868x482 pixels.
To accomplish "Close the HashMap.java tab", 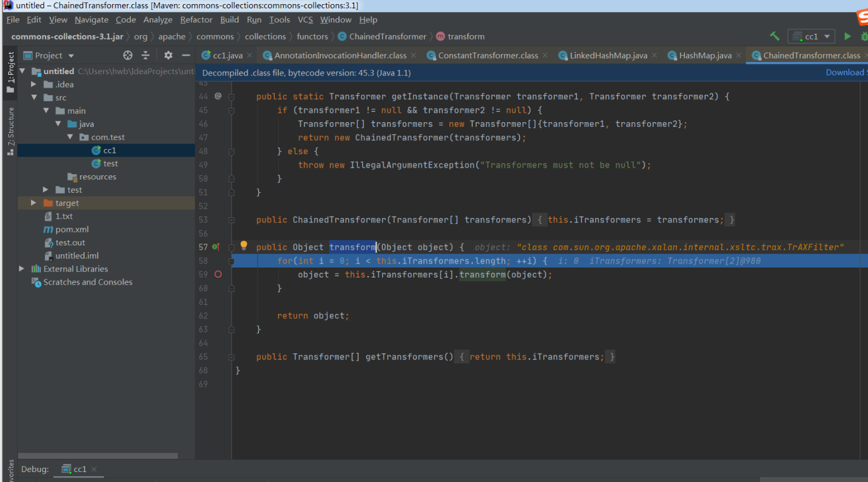I will point(739,56).
